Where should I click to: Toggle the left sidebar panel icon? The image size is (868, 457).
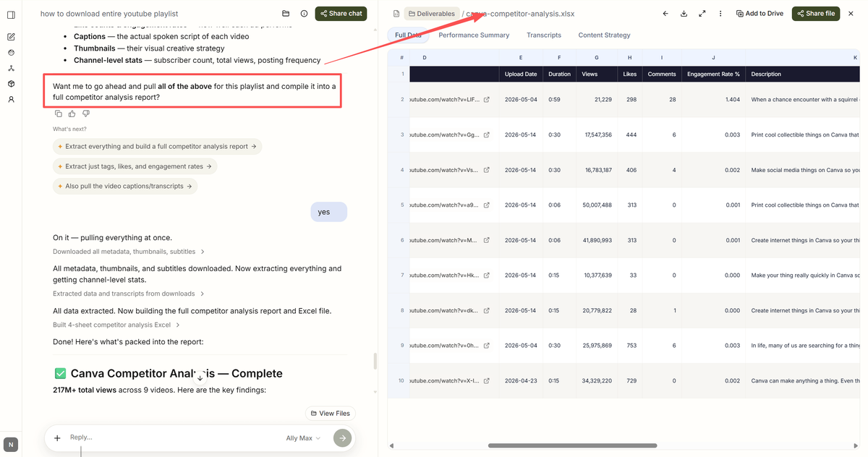11,14
